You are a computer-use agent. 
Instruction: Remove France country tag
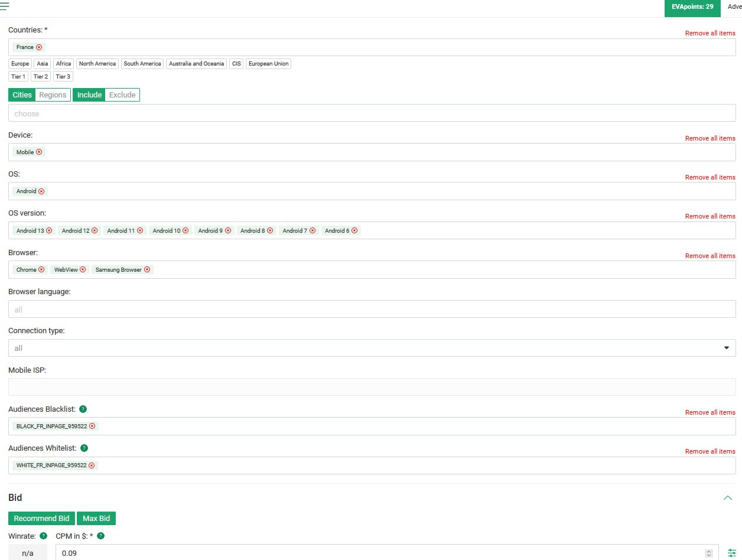pos(39,47)
